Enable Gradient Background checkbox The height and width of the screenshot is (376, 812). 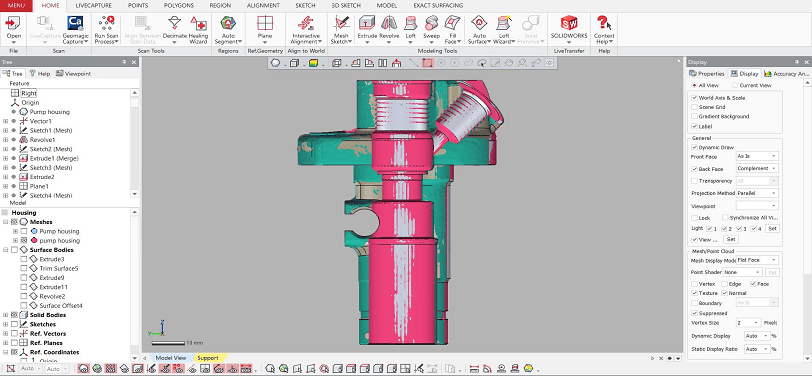pos(694,116)
